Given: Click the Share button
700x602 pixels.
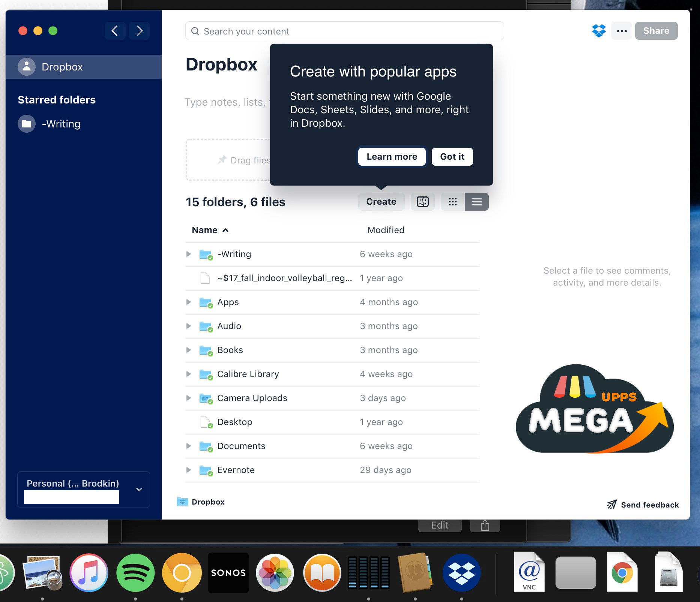Looking at the screenshot, I should (x=656, y=31).
